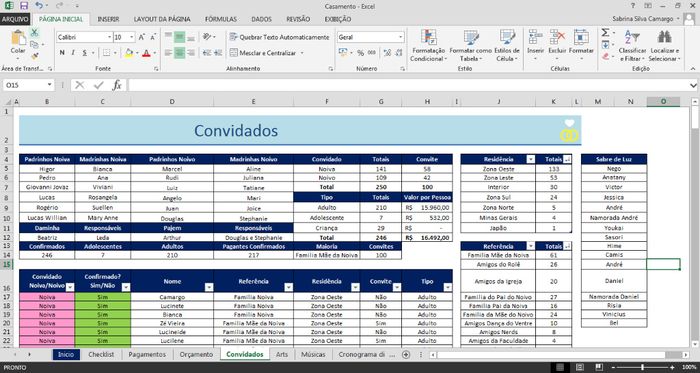The height and width of the screenshot is (373, 700).
Task: Open the Name Box dropdown showing O15
Action: click(x=49, y=85)
